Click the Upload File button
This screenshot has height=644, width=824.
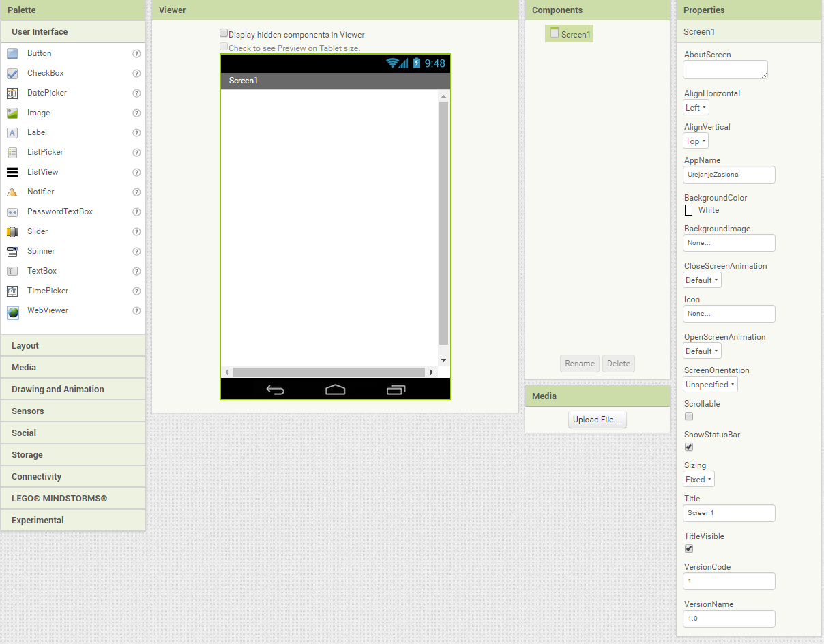597,420
